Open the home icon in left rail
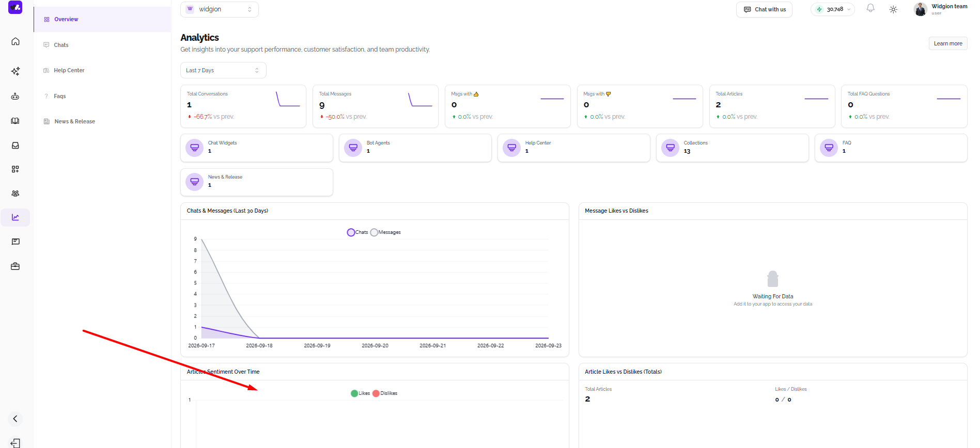Image resolution: width=980 pixels, height=448 pixels. (x=15, y=41)
